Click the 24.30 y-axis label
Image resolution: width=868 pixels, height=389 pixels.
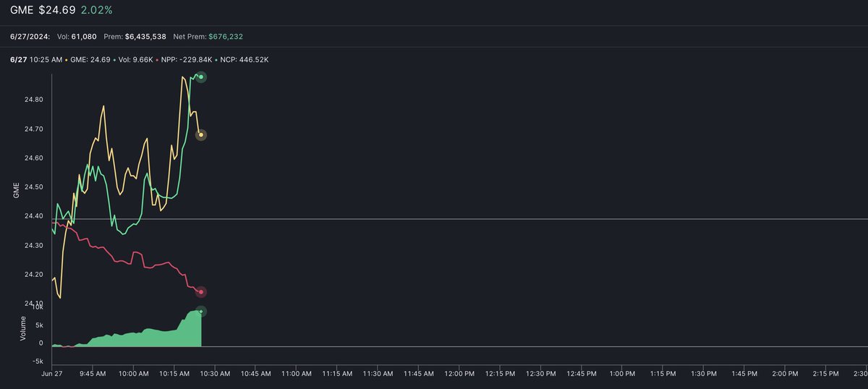coord(33,246)
